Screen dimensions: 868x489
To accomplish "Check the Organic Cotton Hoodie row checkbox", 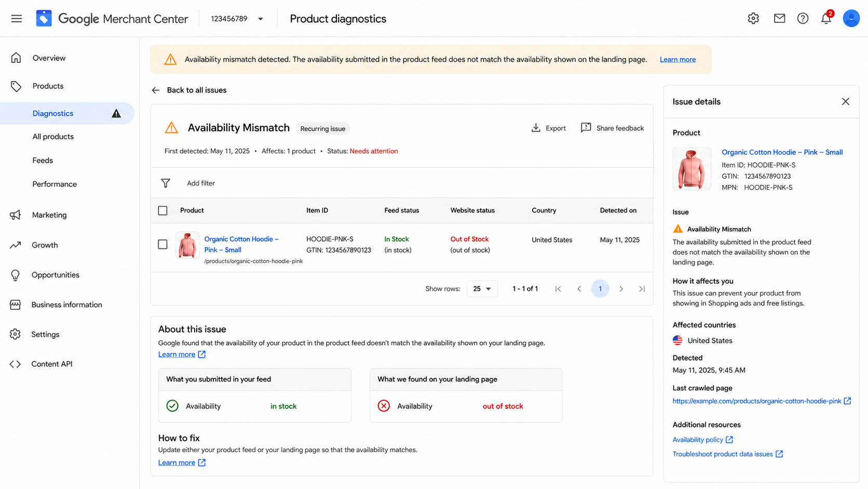I will pyautogui.click(x=163, y=244).
